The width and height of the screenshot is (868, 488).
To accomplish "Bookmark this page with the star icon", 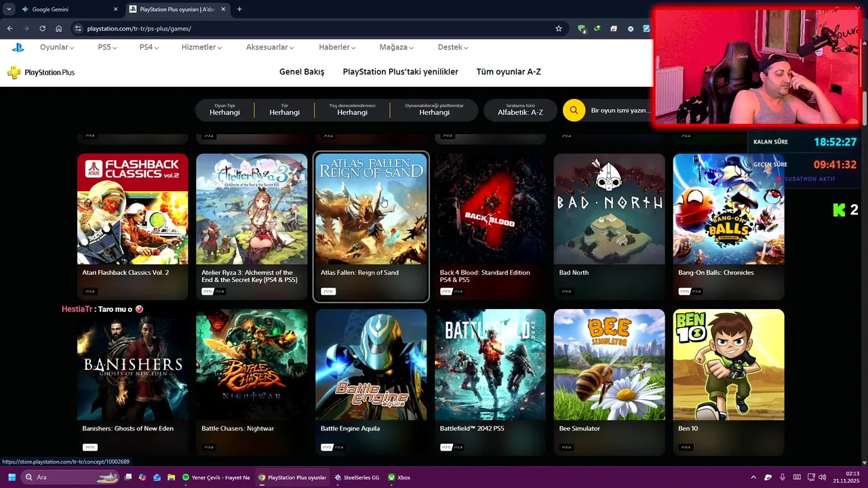I will 559,28.
